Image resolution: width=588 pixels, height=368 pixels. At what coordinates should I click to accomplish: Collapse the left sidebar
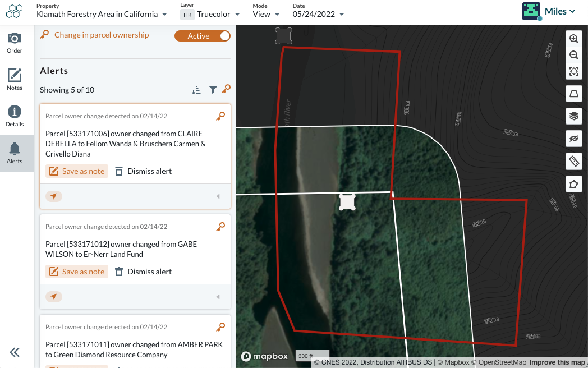(x=15, y=353)
